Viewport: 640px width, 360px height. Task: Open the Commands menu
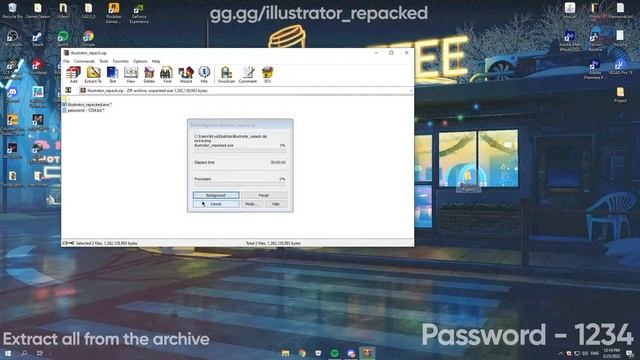click(84, 61)
